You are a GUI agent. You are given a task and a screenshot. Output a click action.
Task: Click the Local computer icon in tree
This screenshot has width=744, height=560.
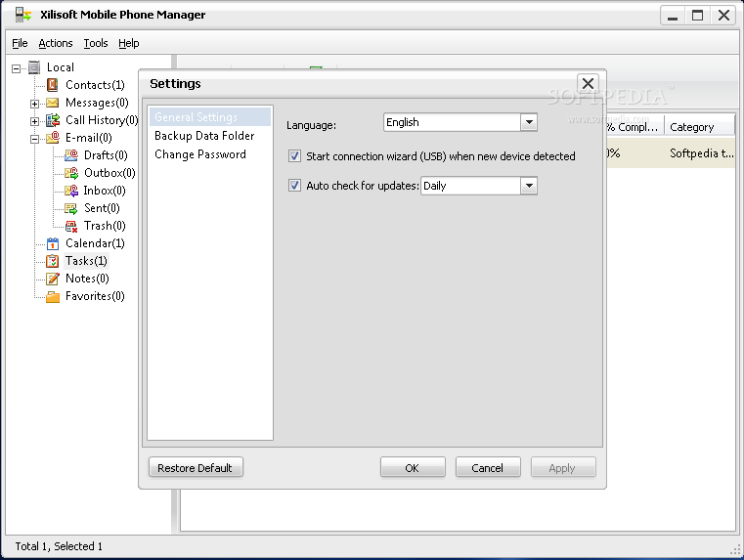[34, 67]
